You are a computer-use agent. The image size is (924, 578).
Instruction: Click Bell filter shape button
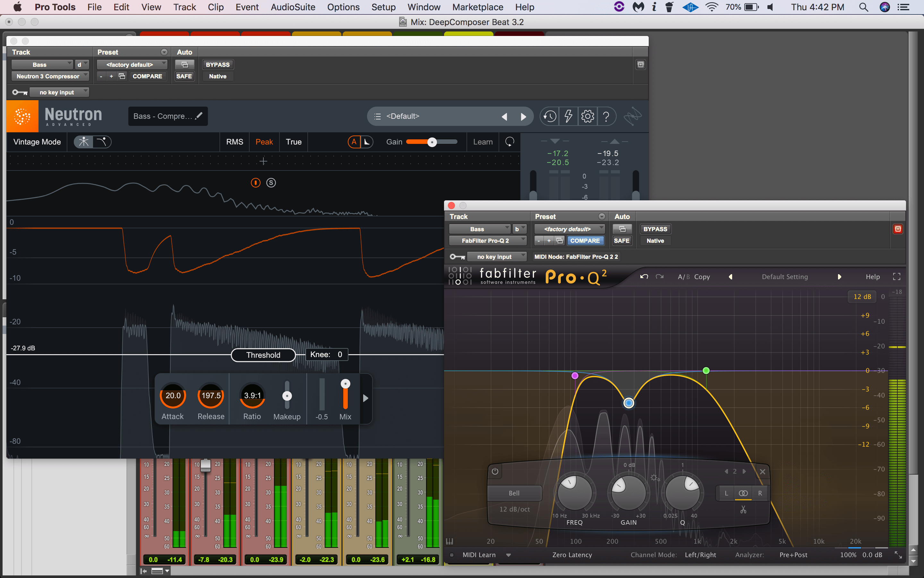[x=514, y=493]
